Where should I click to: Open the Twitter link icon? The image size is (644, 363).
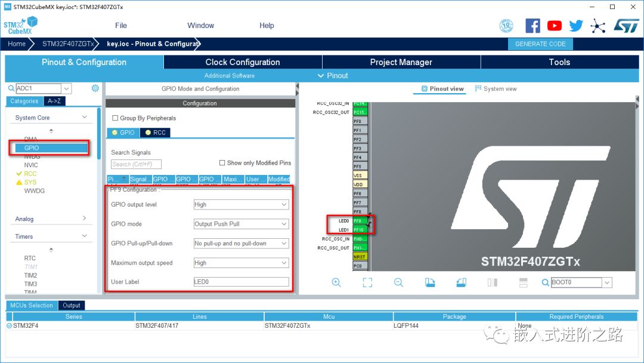tap(576, 26)
